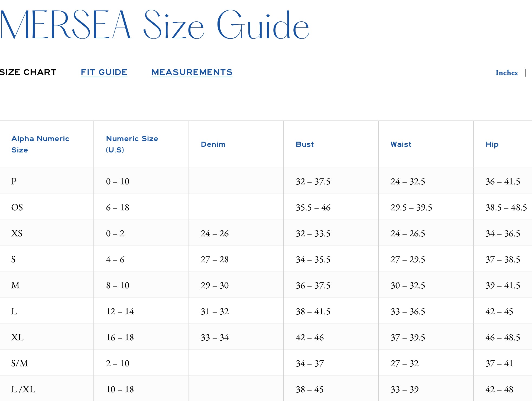
Task: Select the XS size row label
Action: [17, 233]
